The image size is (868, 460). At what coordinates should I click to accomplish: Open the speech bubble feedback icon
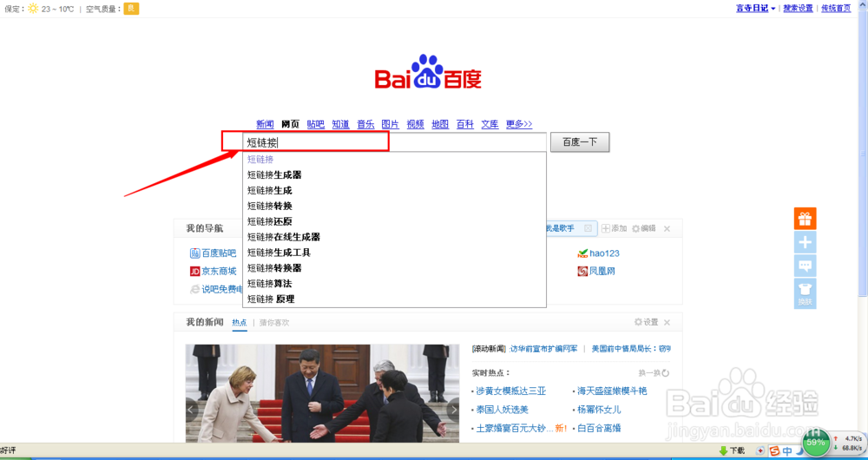click(805, 266)
